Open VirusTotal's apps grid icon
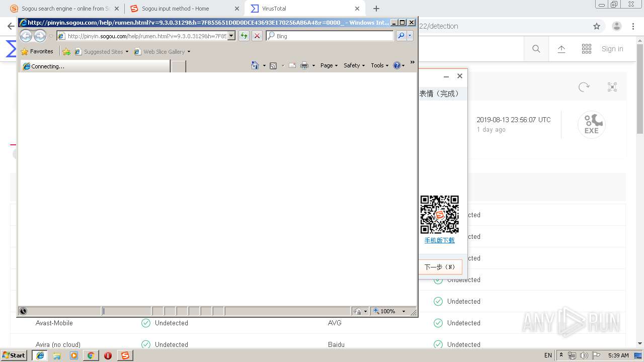 click(x=587, y=49)
